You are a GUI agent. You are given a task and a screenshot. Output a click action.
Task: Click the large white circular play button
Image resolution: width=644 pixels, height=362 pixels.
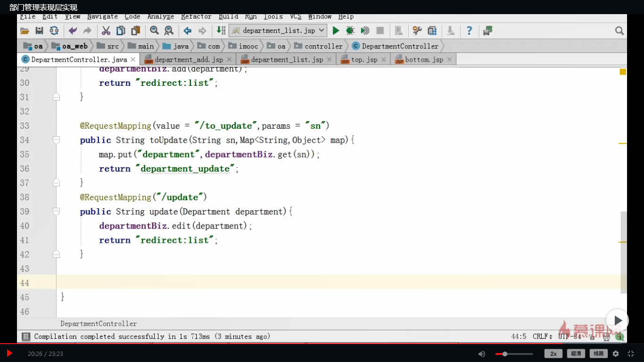click(618, 321)
